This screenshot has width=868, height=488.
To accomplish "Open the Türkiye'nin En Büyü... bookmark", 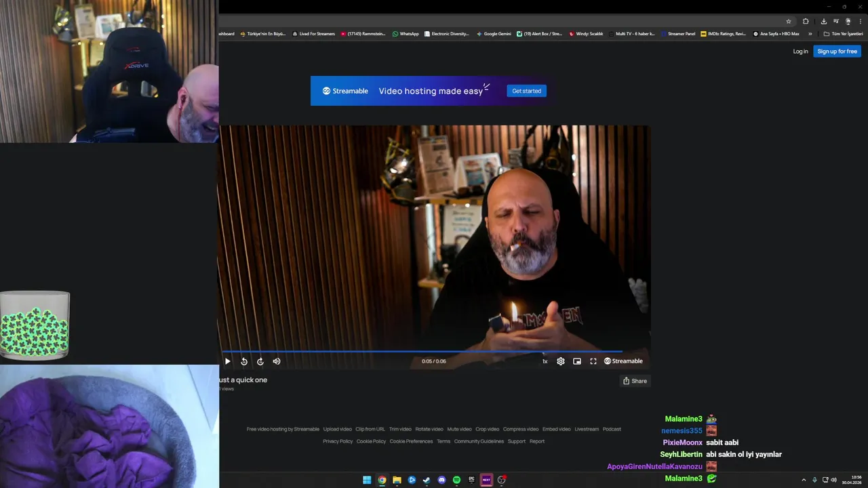I will click(x=263, y=34).
